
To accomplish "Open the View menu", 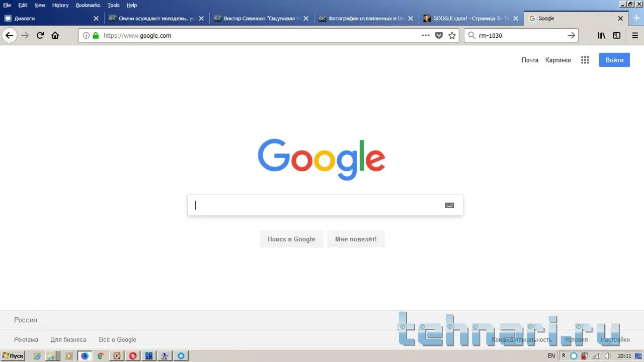I will pyautogui.click(x=40, y=5).
